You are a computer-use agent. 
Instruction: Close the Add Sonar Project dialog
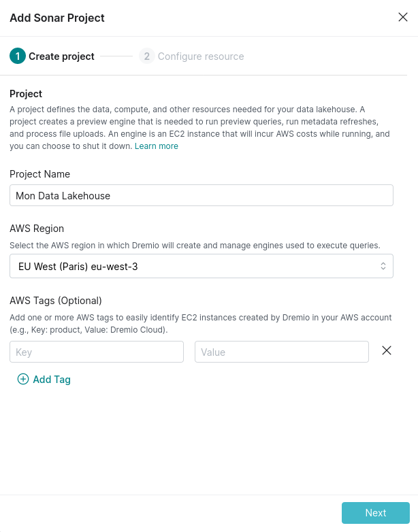tap(403, 18)
